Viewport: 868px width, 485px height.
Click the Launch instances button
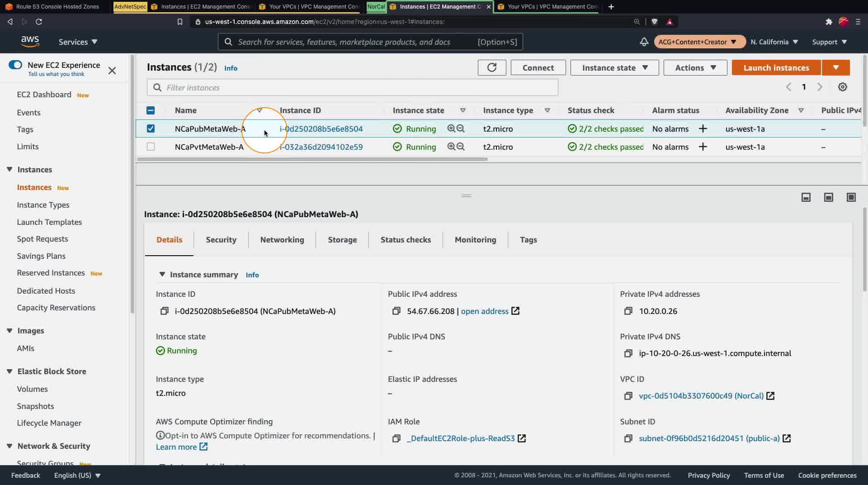776,67
